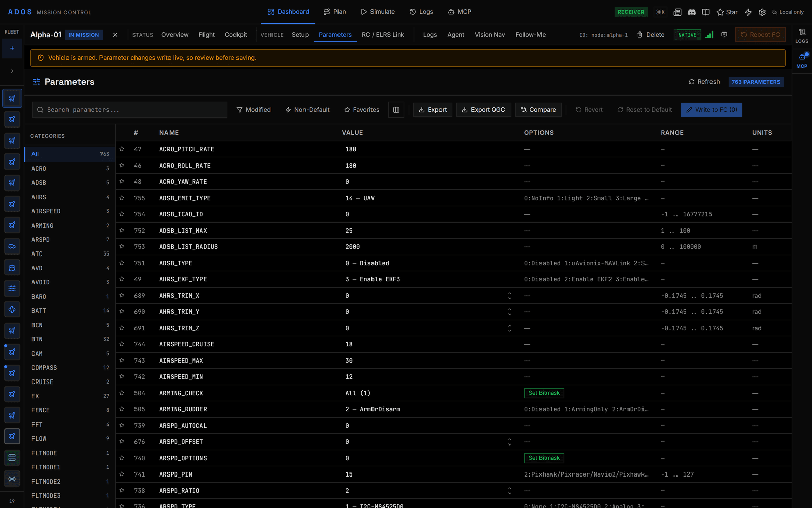The image size is (812, 508).
Task: Click the Compare button
Action: point(538,110)
